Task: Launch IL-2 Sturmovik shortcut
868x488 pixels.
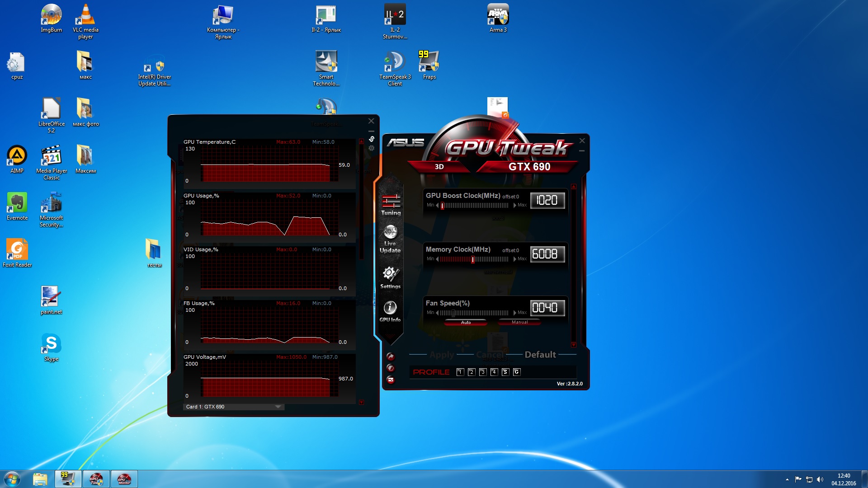Action: pyautogui.click(x=395, y=22)
